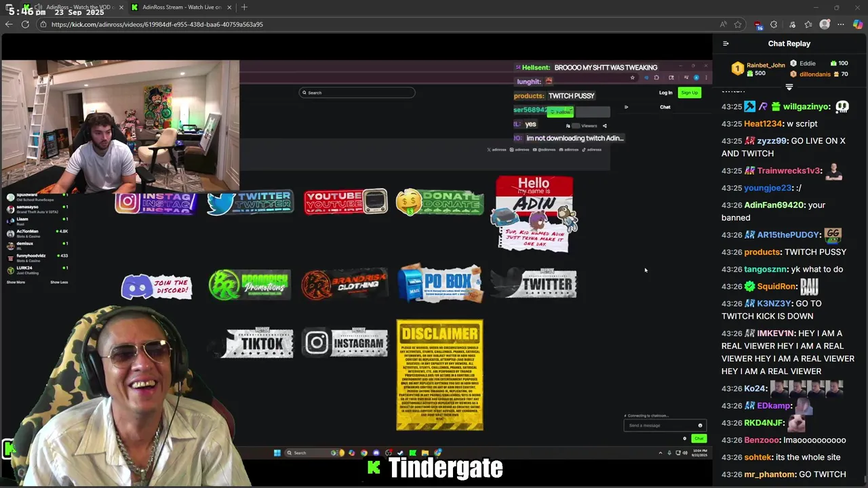Click Show More in sidebar channel list
This screenshot has width=868, height=488.
pos(16,282)
